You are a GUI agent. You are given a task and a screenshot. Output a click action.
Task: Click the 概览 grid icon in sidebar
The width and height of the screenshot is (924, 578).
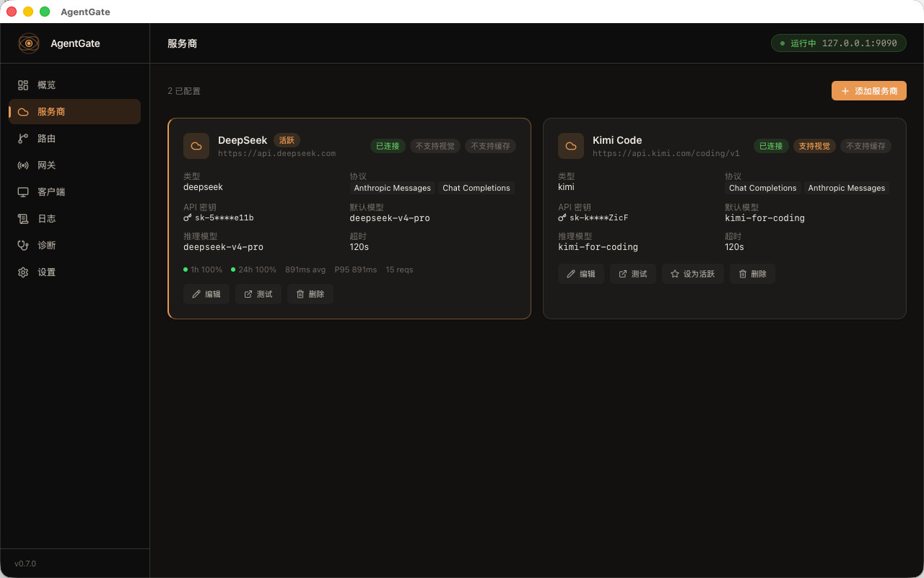coord(23,85)
